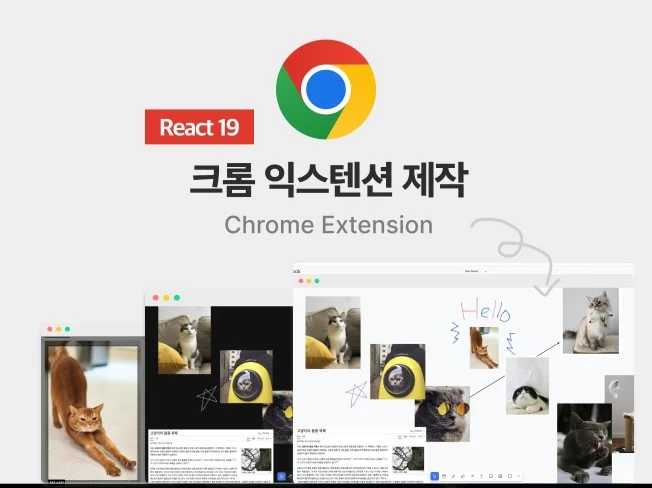This screenshot has height=488, width=652.
Task: Click yellow minimize dot of white whiteboard window
Action: [x=309, y=281]
